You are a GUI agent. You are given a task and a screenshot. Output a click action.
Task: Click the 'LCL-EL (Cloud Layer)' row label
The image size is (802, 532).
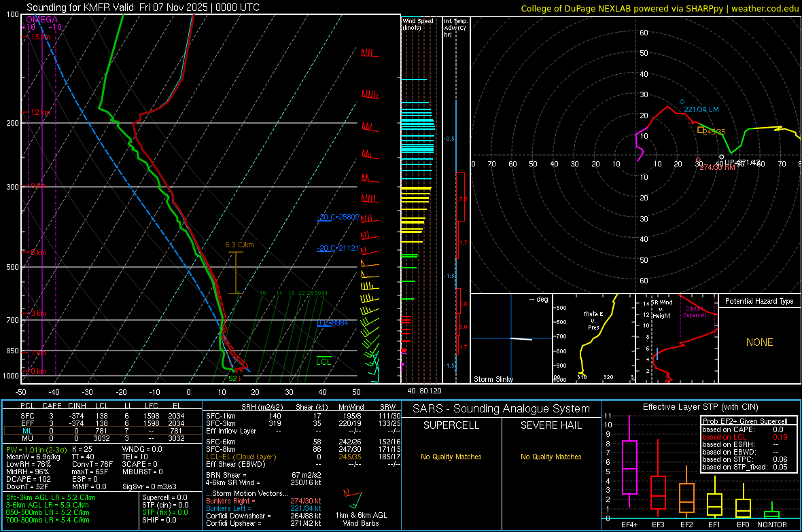coord(241,457)
